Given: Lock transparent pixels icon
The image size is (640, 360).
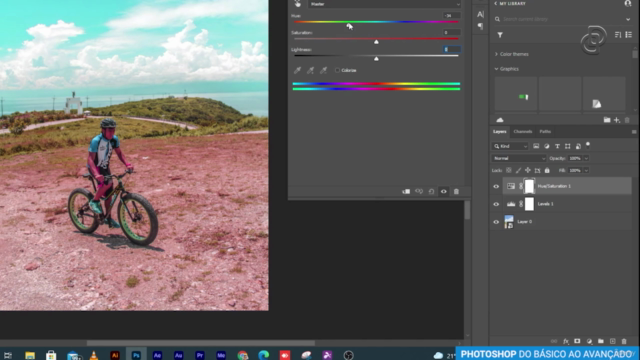Looking at the screenshot, I should coord(509,170).
